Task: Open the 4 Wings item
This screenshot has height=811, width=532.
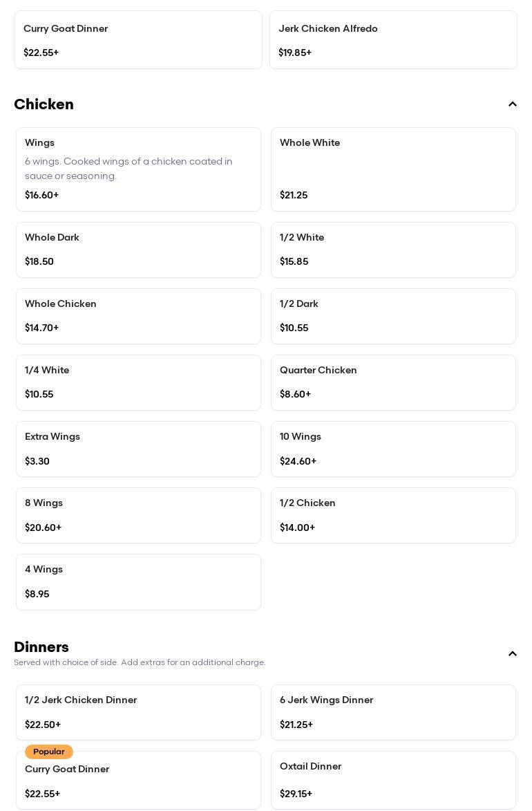Action: tap(138, 581)
